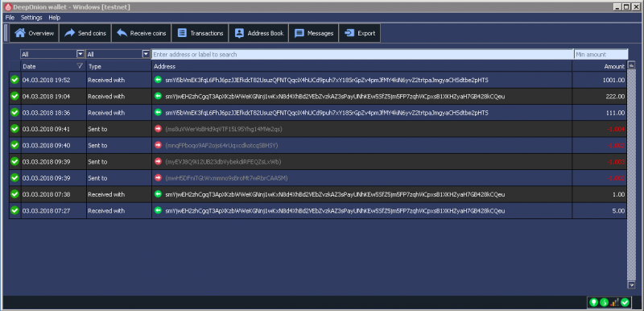
Task: Click the Amount column header
Action: [x=599, y=66]
